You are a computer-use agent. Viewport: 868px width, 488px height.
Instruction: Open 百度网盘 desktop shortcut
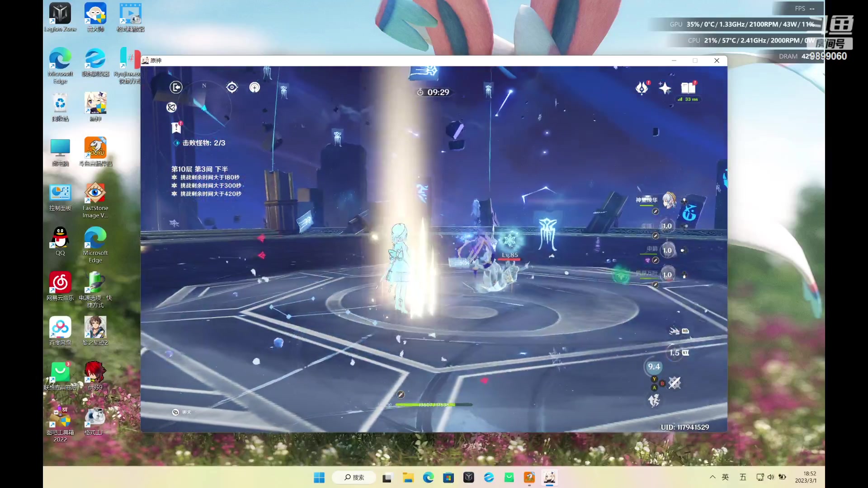click(x=60, y=331)
